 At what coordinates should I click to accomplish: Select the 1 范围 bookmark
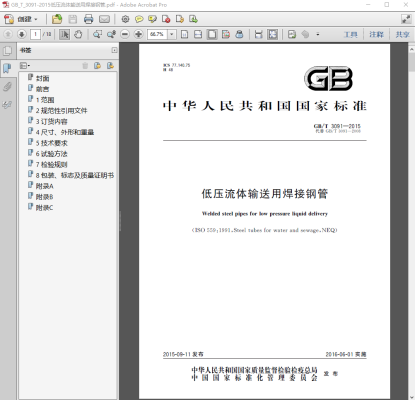[45, 100]
